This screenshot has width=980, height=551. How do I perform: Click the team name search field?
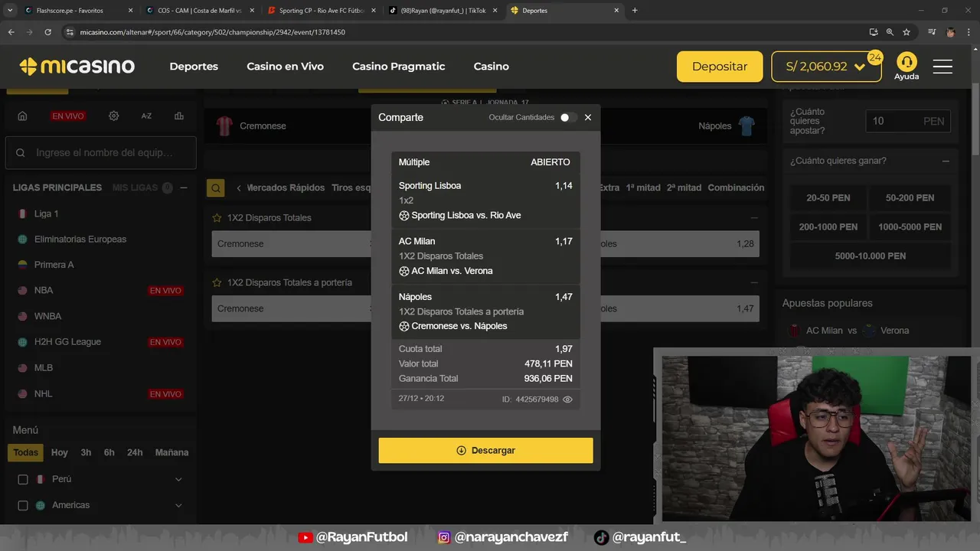point(101,153)
